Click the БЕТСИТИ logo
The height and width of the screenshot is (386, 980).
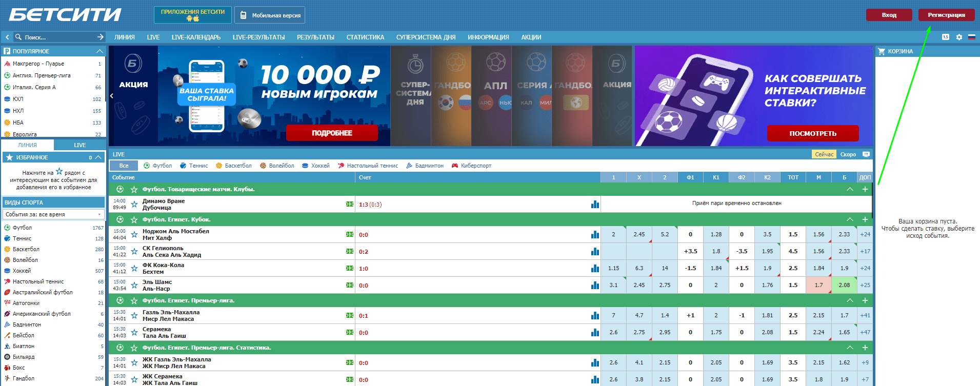tap(65, 15)
